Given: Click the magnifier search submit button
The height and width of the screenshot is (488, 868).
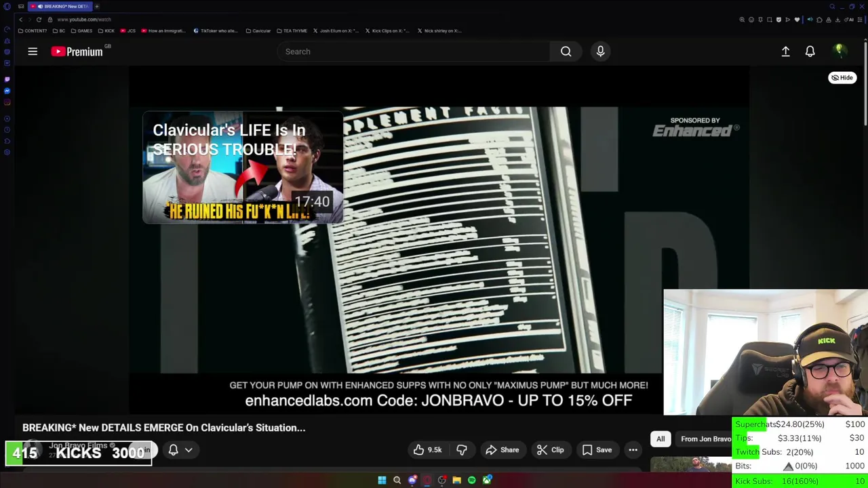Looking at the screenshot, I should coord(566,52).
